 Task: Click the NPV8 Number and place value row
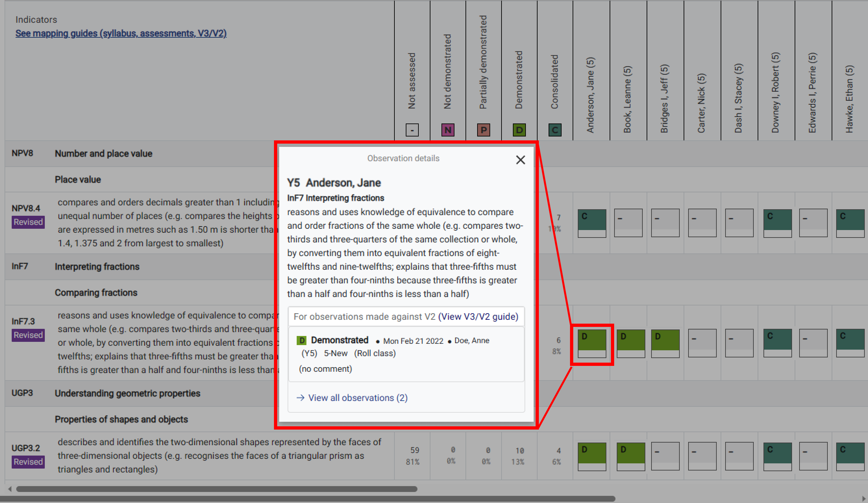pos(103,153)
